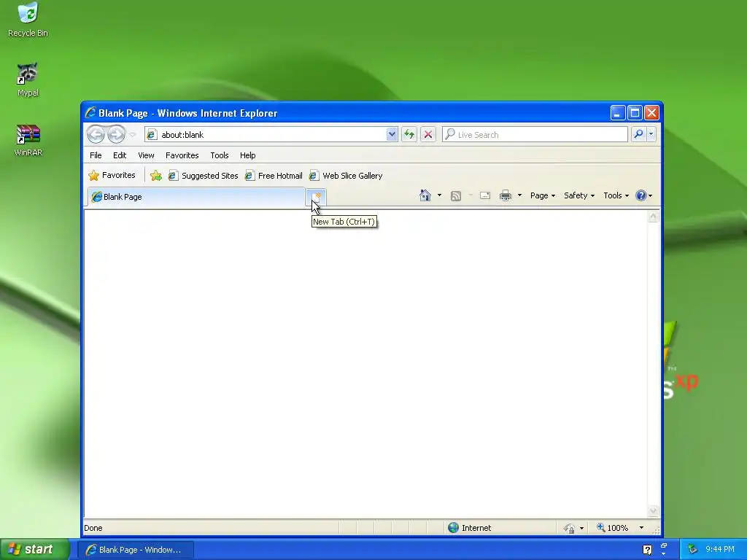
Task: Click the help question mark tray icon
Action: pos(648,550)
